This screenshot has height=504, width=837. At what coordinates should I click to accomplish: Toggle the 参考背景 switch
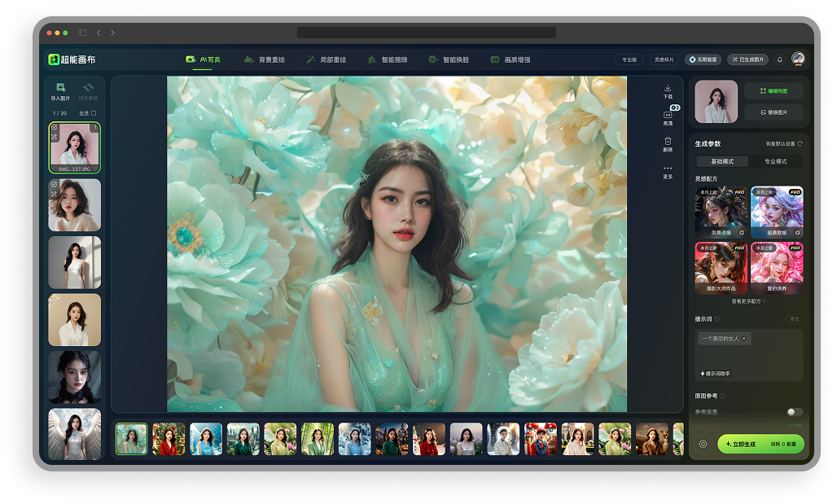click(795, 412)
